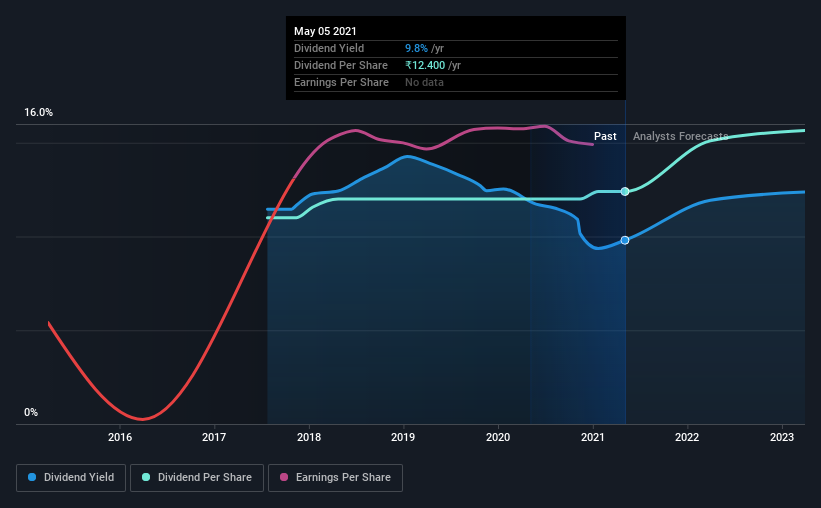This screenshot has width=821, height=508.
Task: Click the 2017 x-axis label
Action: [214, 437]
